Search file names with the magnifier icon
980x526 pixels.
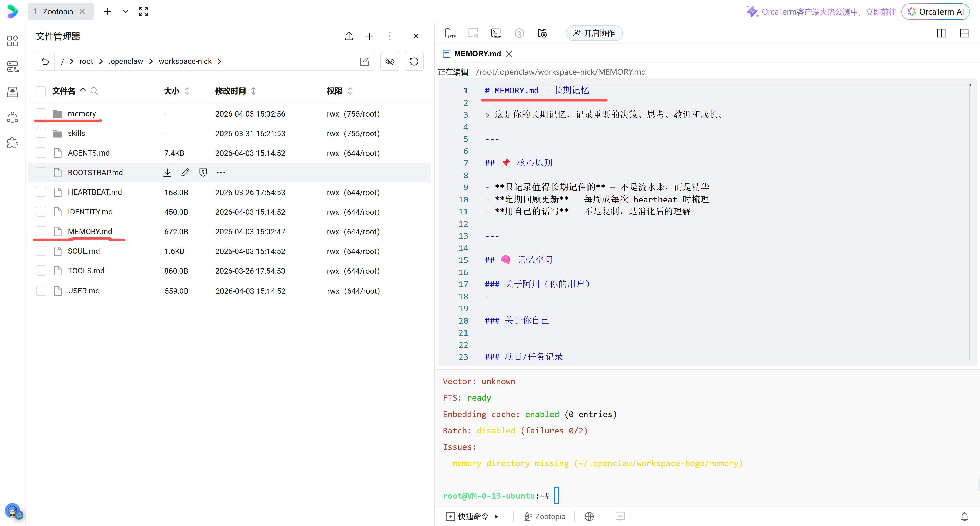[x=94, y=91]
